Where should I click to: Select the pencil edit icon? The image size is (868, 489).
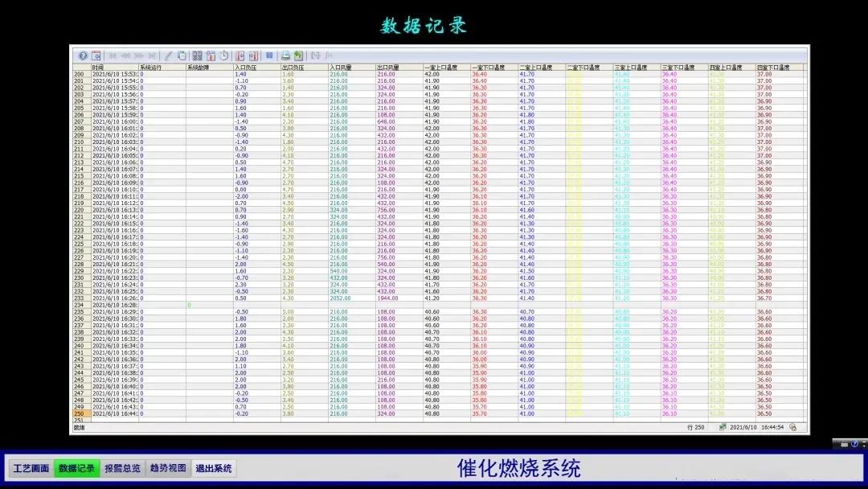point(167,56)
